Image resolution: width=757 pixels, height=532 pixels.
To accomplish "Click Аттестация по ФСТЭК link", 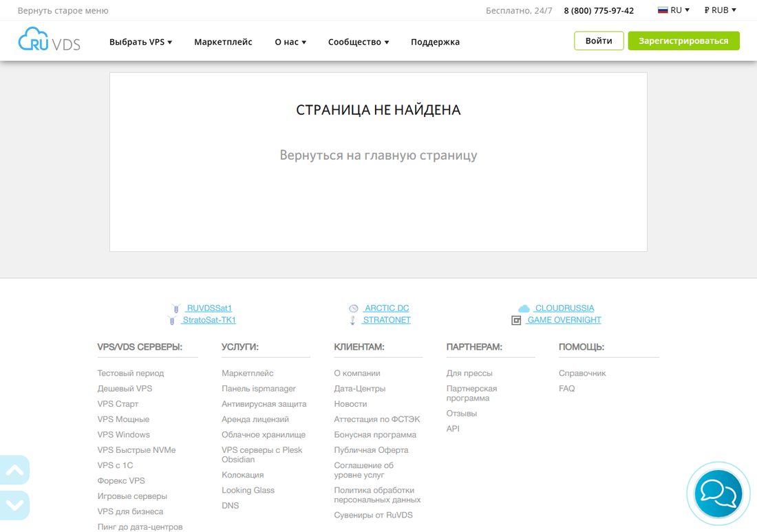I will point(376,420).
